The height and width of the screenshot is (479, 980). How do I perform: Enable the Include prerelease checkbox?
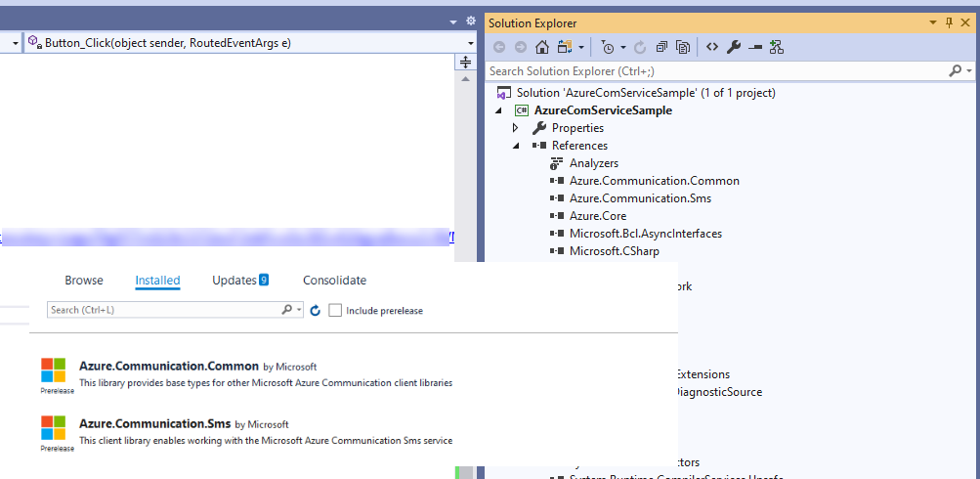tap(336, 310)
